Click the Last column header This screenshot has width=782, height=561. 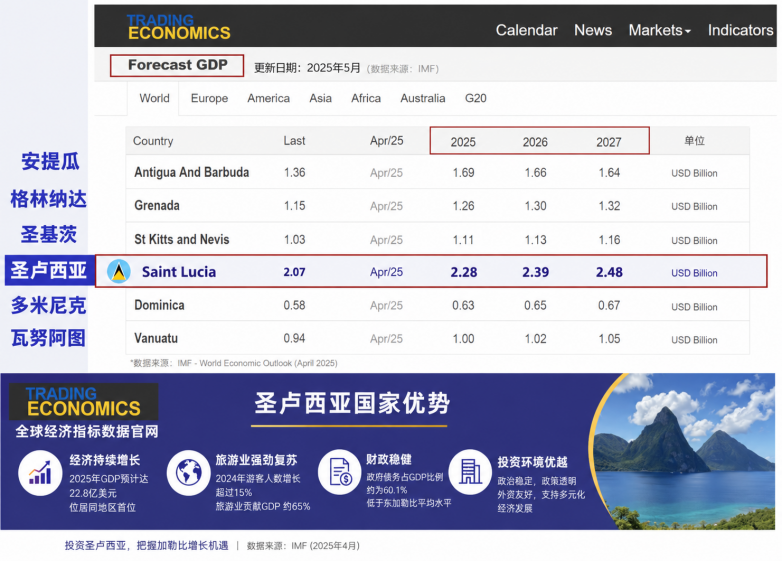coord(294,141)
